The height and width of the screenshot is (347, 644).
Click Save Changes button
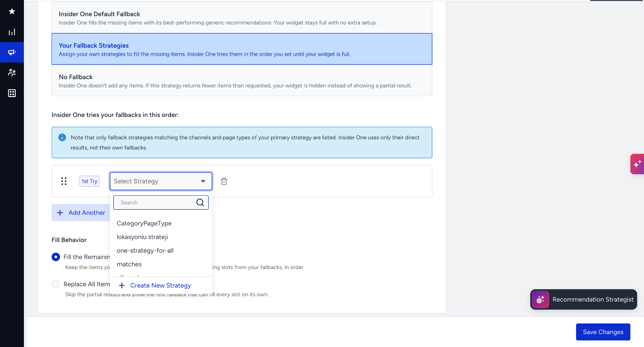603,332
